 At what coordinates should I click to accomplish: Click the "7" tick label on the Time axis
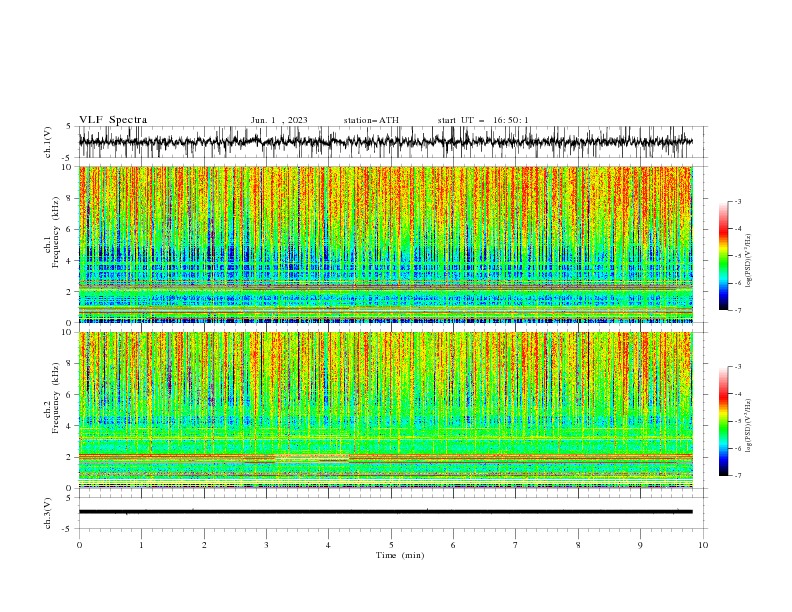pyautogui.click(x=516, y=545)
